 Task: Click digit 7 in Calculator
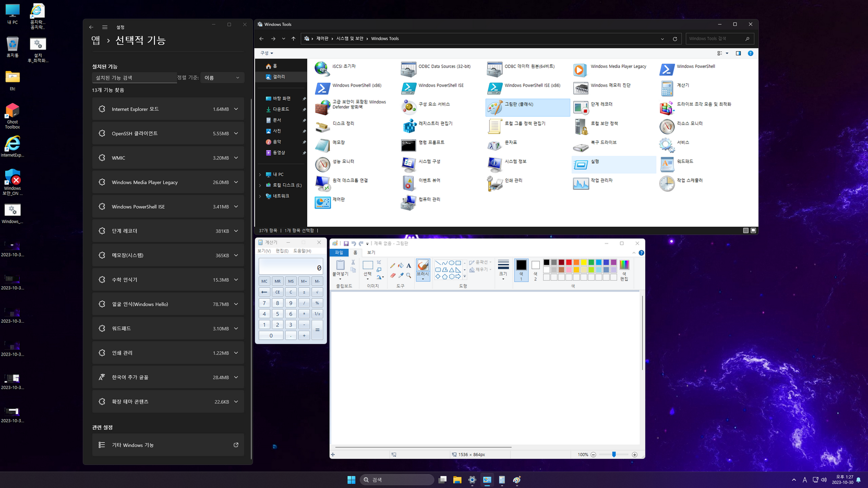click(x=264, y=303)
